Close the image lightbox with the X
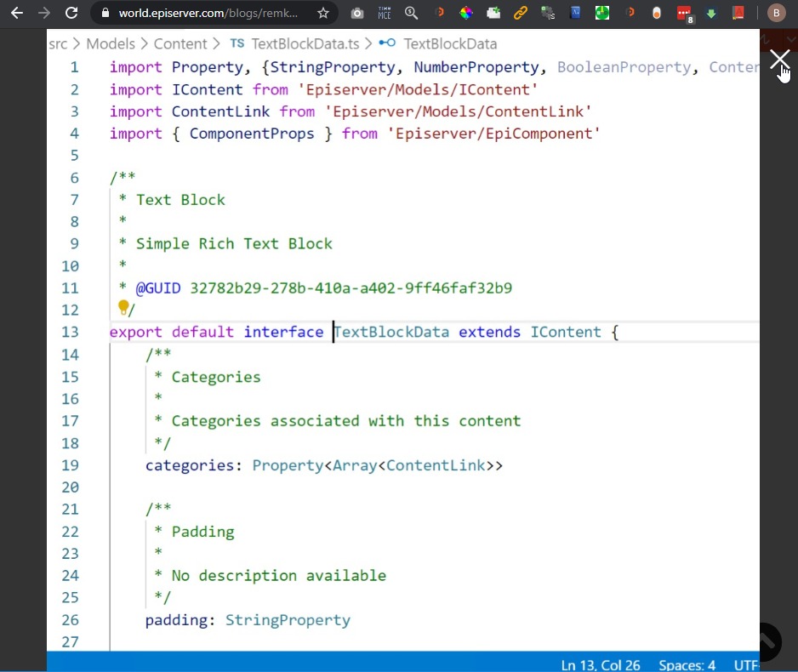The image size is (798, 672). pos(779,60)
